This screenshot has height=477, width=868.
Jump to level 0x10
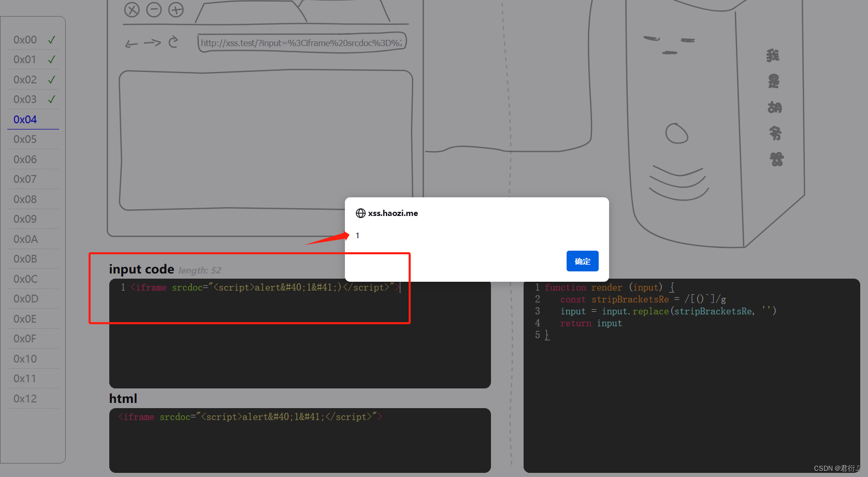pos(25,359)
